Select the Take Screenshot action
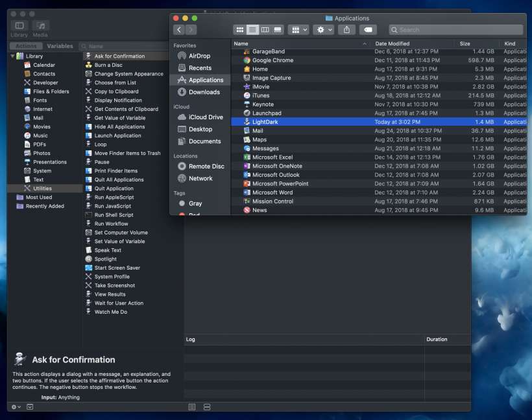This screenshot has width=532, height=420. [x=114, y=285]
